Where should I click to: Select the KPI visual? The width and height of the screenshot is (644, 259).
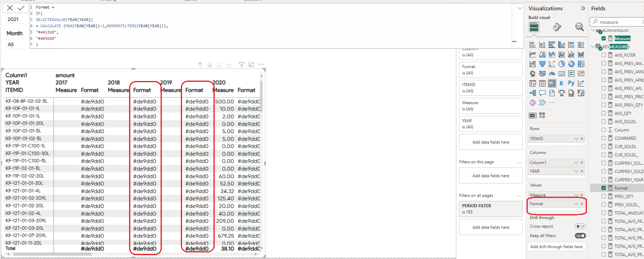pos(581,74)
